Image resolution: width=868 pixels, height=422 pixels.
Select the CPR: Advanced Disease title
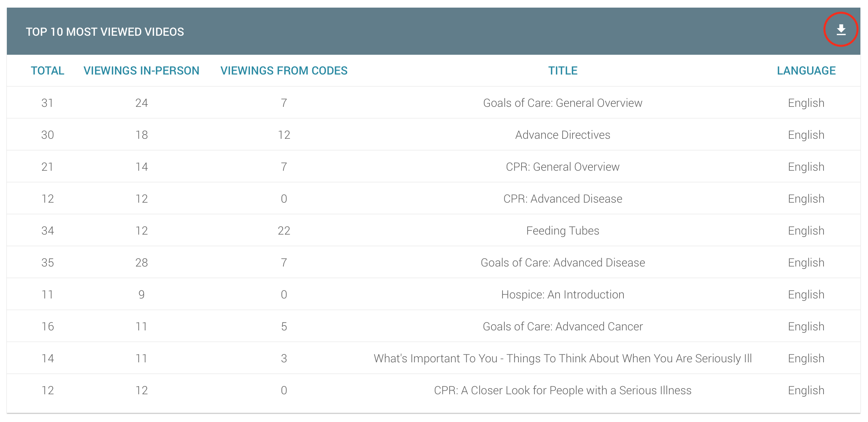(563, 199)
